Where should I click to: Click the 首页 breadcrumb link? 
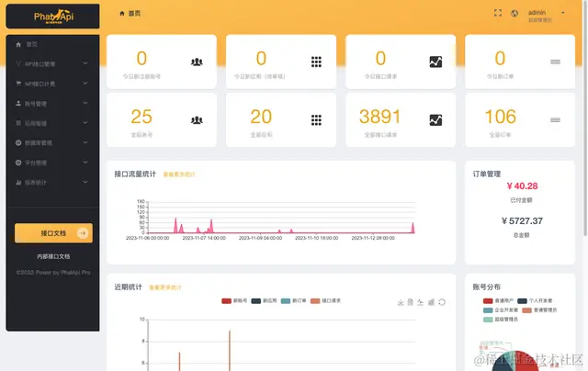(x=134, y=13)
